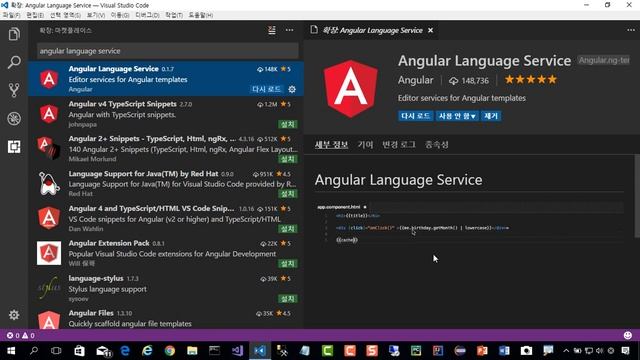Install Language Support for Java by Red Hat
This screenshot has width=640, height=360.
click(x=288, y=193)
